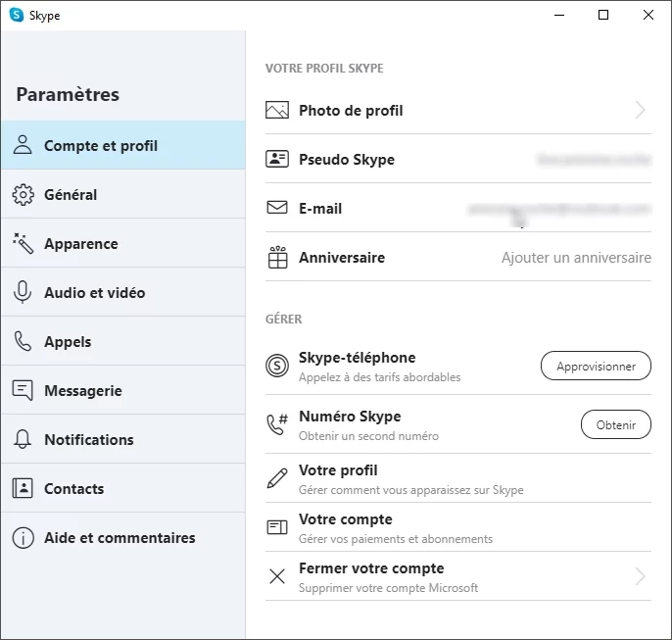Click the bell Notifications icon

[x=23, y=439]
